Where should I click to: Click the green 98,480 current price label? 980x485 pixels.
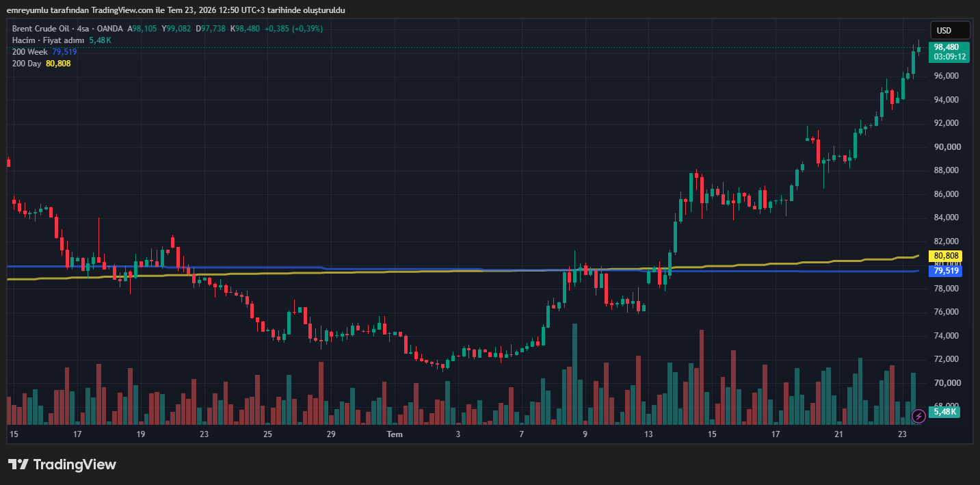pyautogui.click(x=949, y=47)
